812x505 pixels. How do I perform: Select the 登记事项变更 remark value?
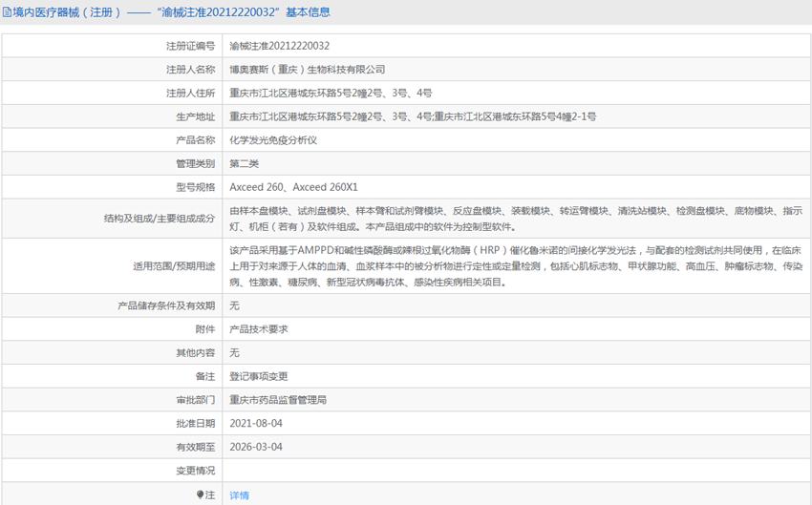[x=259, y=376]
